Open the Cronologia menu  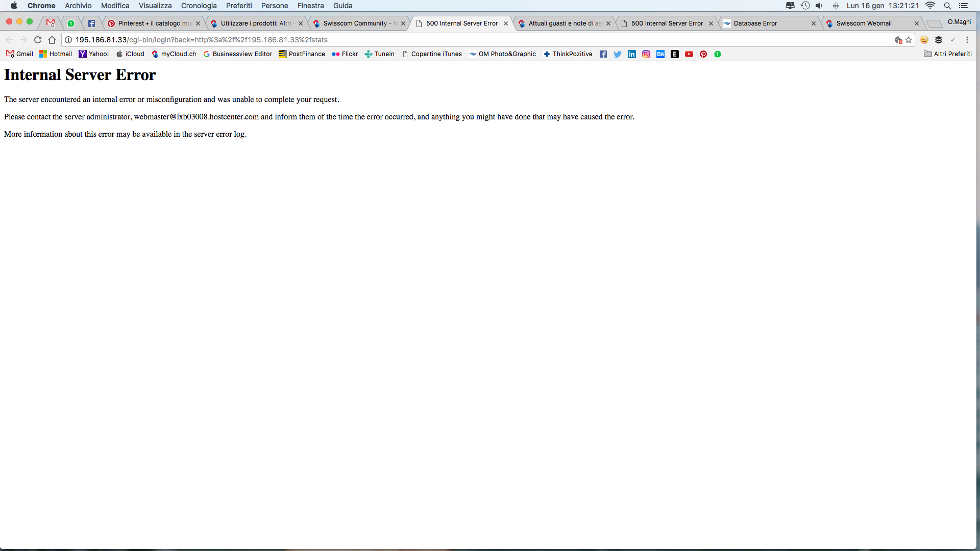pyautogui.click(x=199, y=6)
